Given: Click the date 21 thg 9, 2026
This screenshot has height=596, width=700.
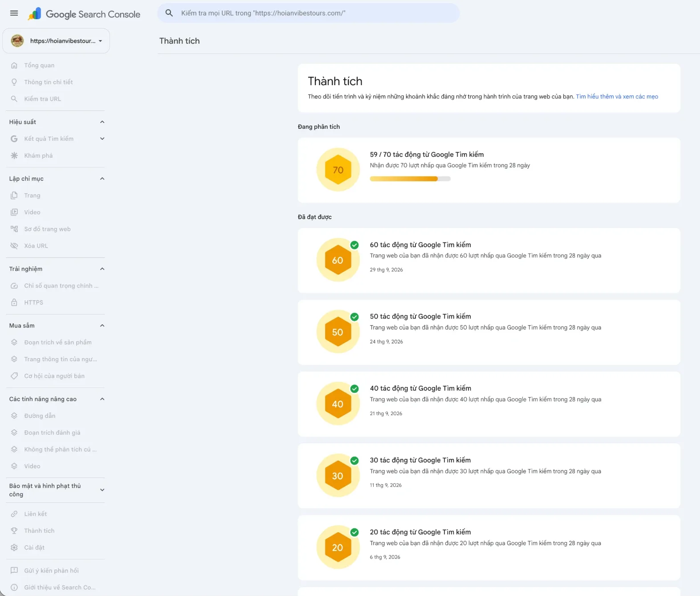Looking at the screenshot, I should coord(386,413).
